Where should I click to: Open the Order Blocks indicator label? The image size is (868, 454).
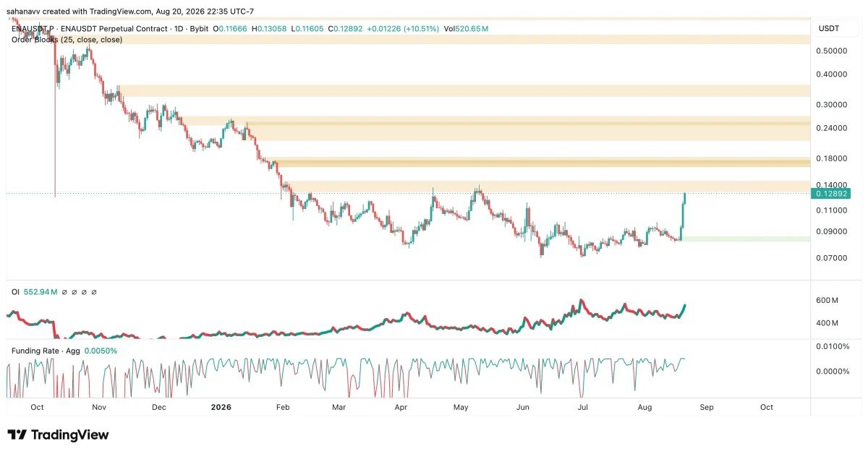tap(67, 40)
